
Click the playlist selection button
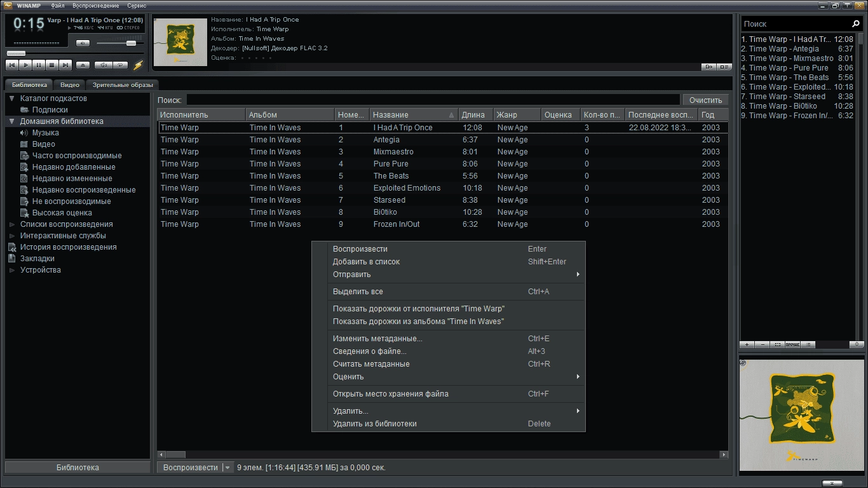click(778, 344)
